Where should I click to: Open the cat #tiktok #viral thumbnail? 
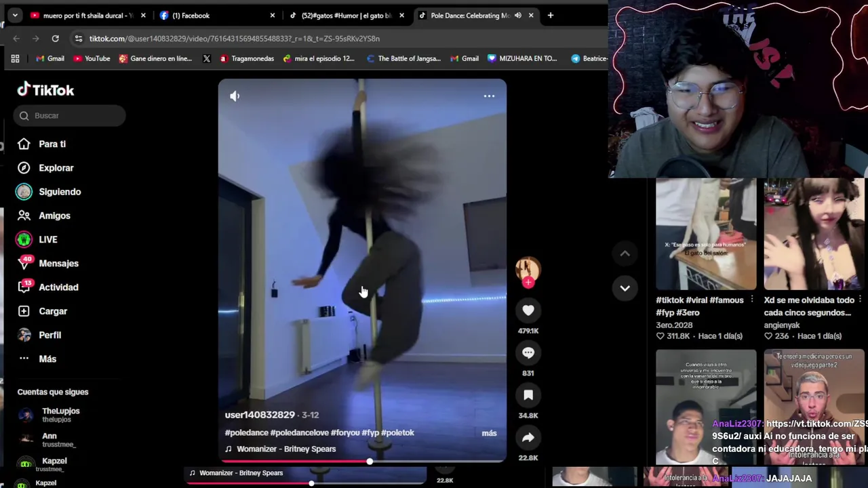click(706, 234)
